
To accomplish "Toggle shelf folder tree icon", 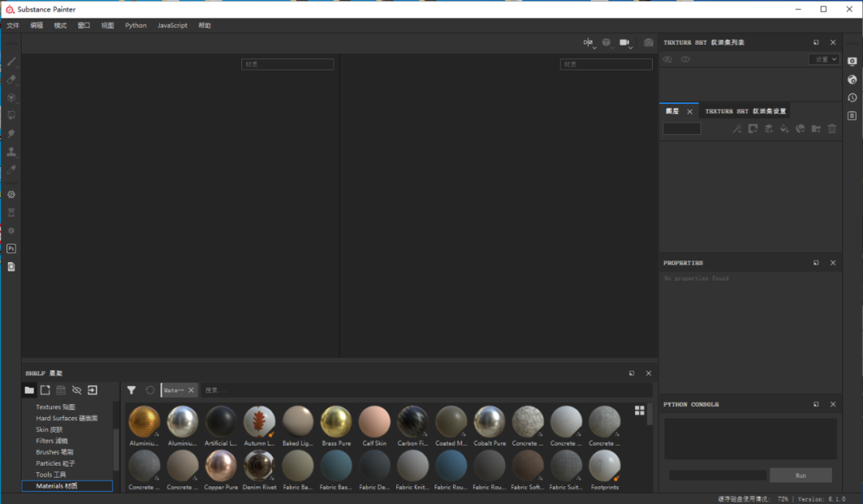I will [30, 390].
